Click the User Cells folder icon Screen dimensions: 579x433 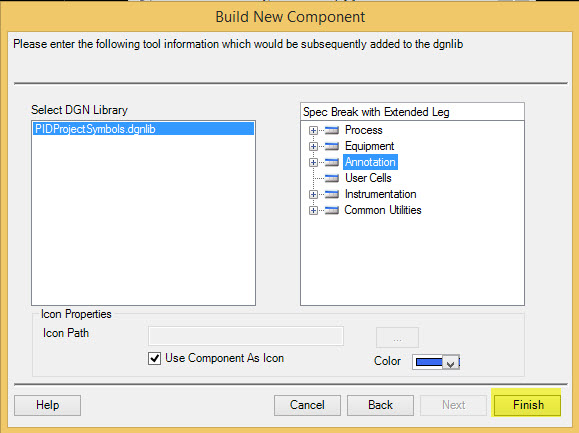point(332,178)
